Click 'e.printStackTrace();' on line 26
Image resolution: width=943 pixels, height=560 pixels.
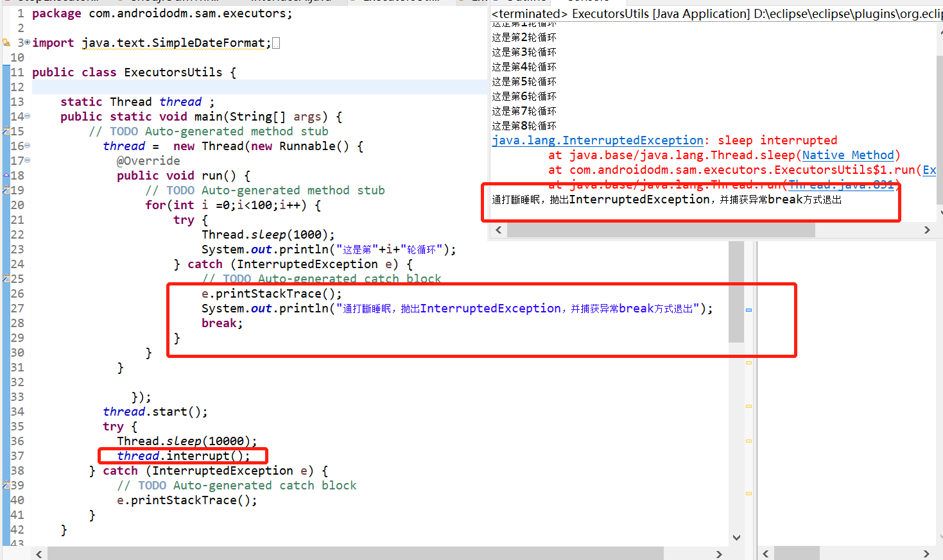(x=272, y=294)
